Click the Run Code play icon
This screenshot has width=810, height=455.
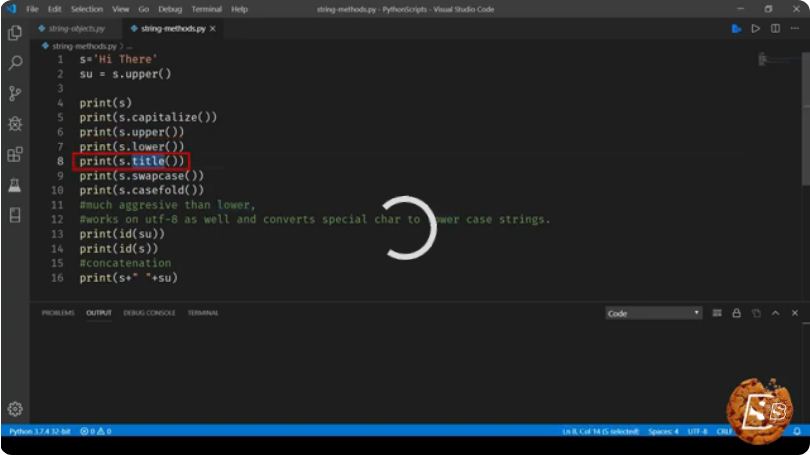756,28
